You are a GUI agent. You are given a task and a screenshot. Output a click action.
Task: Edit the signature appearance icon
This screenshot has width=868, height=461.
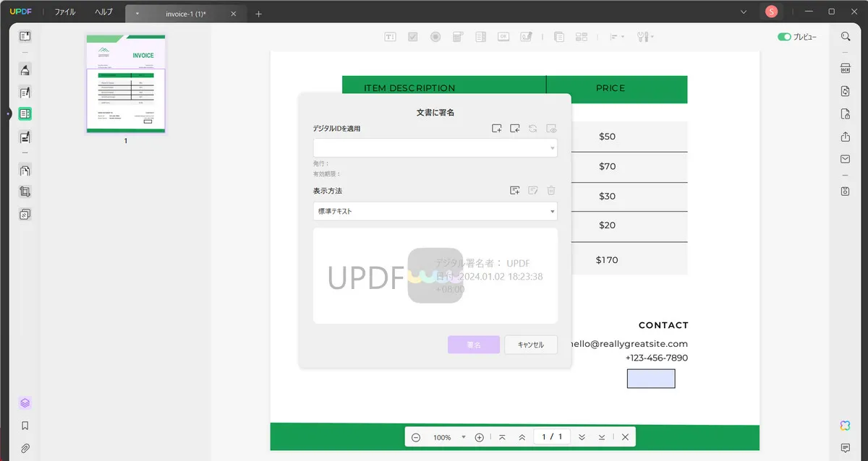click(533, 191)
